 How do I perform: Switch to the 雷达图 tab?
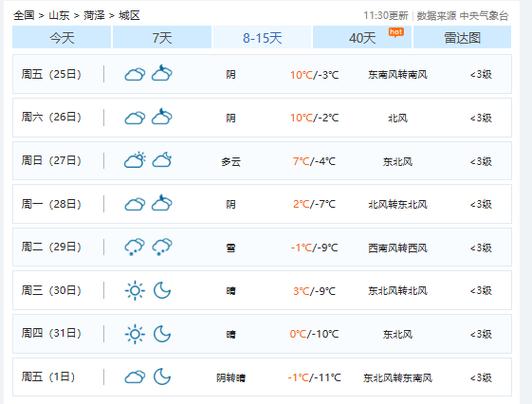pyautogui.click(x=462, y=37)
